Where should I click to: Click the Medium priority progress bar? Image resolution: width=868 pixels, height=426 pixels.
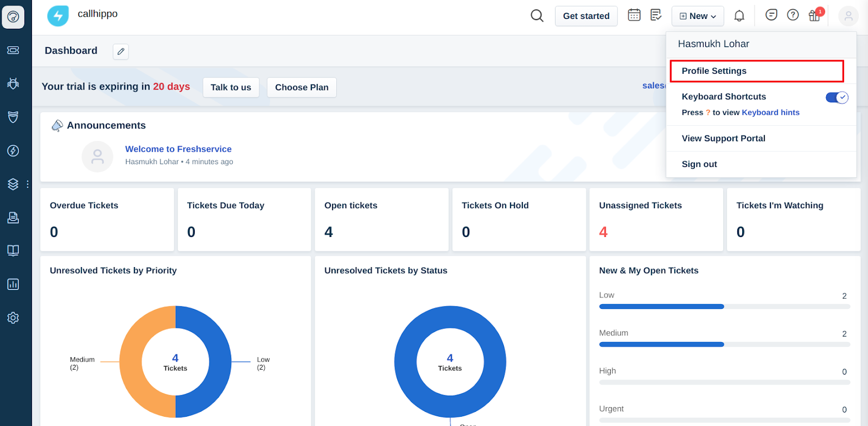[724, 345]
